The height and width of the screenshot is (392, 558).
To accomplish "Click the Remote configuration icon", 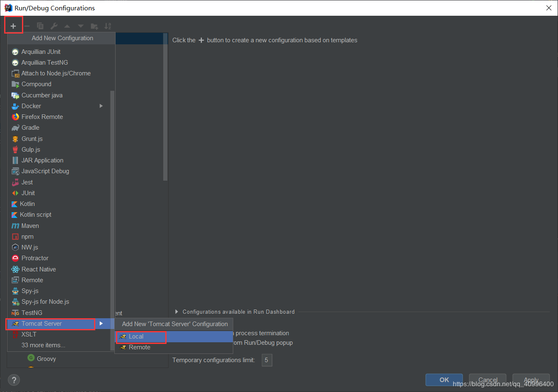I will [15, 280].
